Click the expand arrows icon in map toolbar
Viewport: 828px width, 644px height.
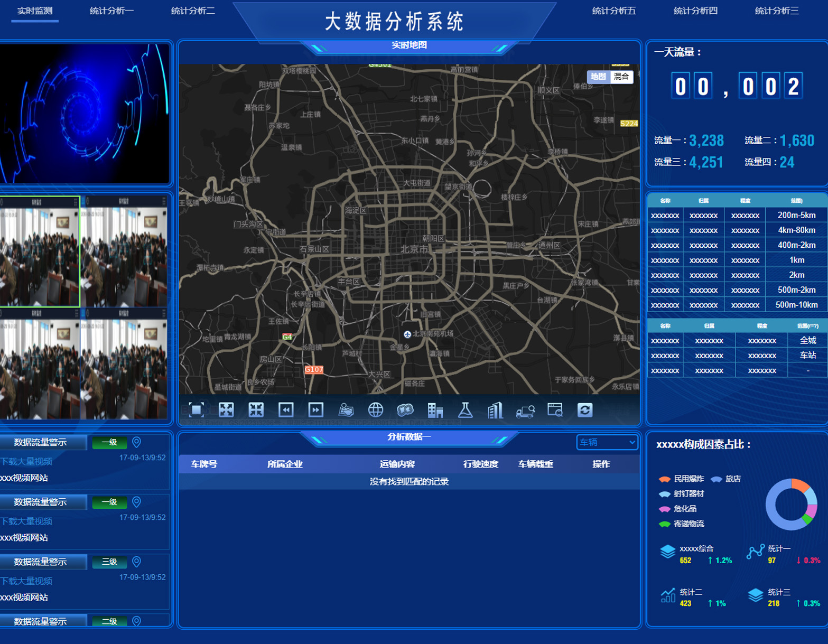click(x=226, y=410)
